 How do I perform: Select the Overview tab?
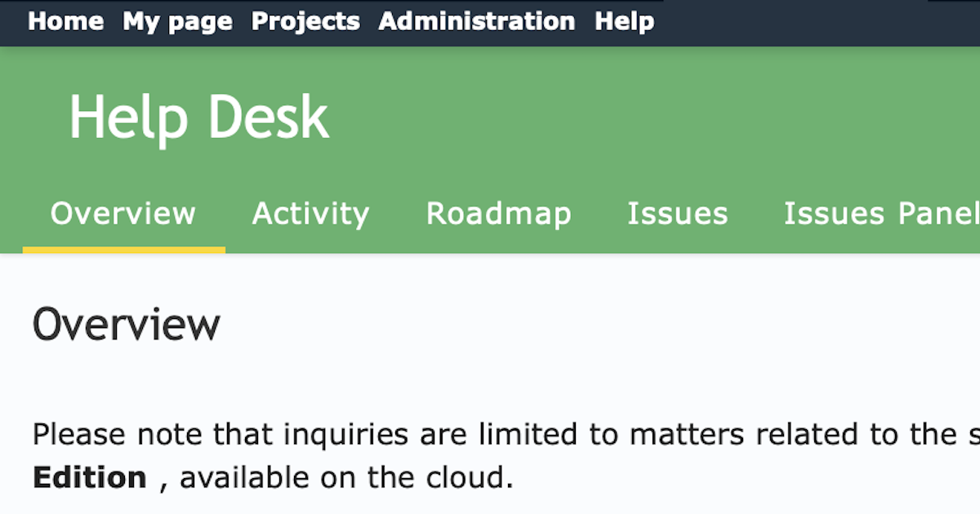pos(123,214)
